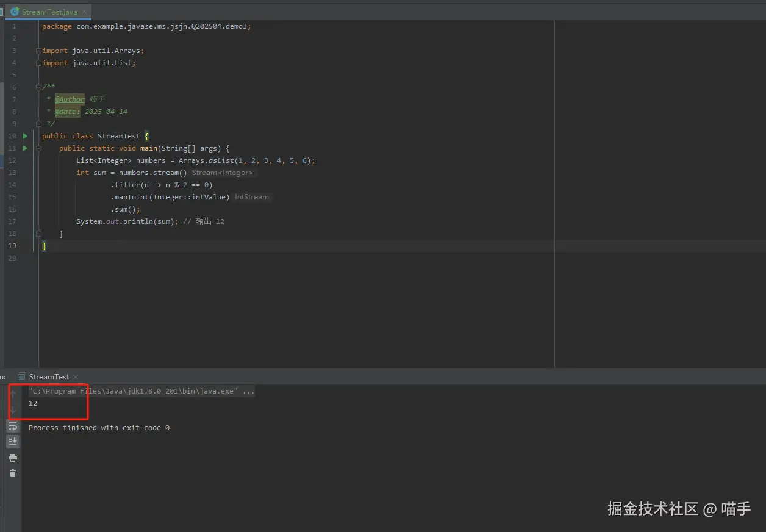The image size is (766, 532).
Task: Click the @date doc tag
Action: (x=67, y=112)
